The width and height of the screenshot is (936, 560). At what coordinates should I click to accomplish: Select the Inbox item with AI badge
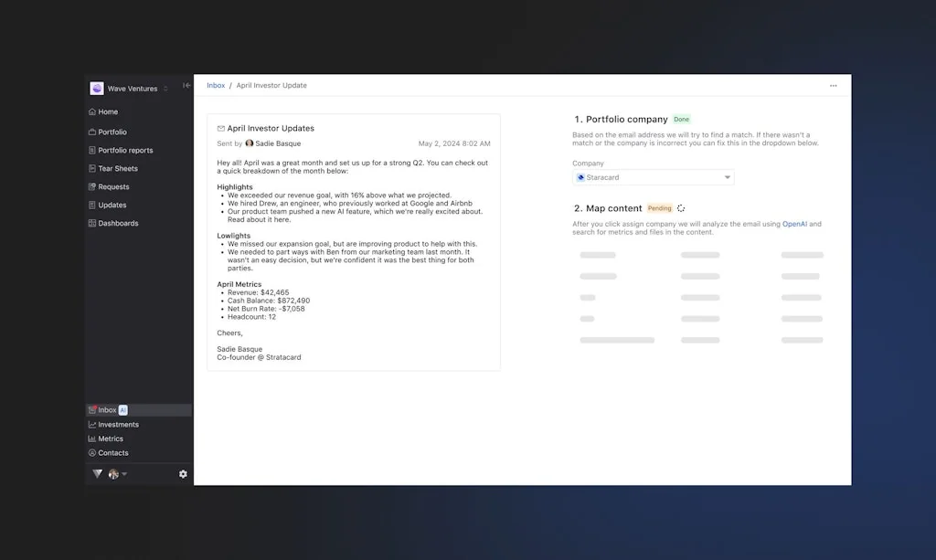[106, 409]
